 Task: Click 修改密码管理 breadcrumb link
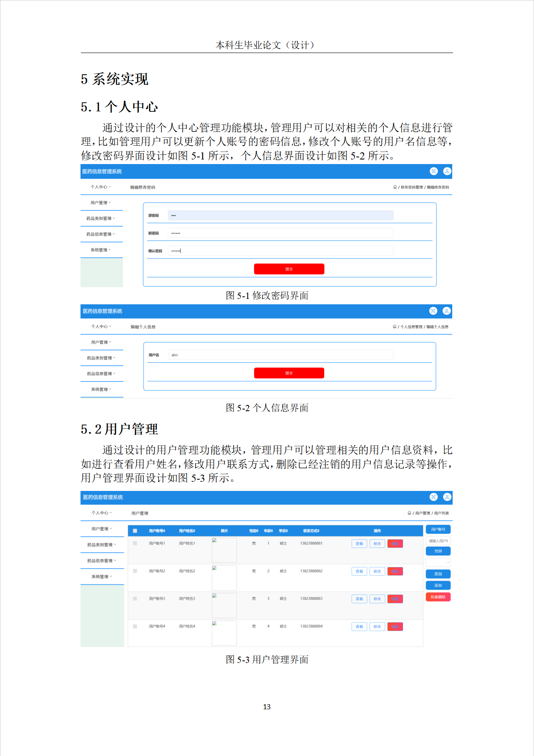coord(412,187)
